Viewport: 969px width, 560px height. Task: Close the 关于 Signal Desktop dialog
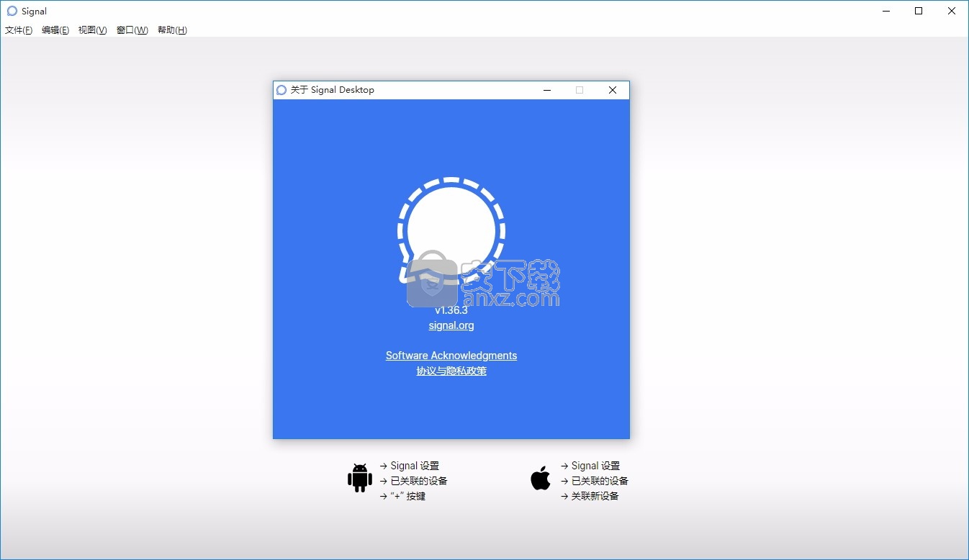point(613,90)
